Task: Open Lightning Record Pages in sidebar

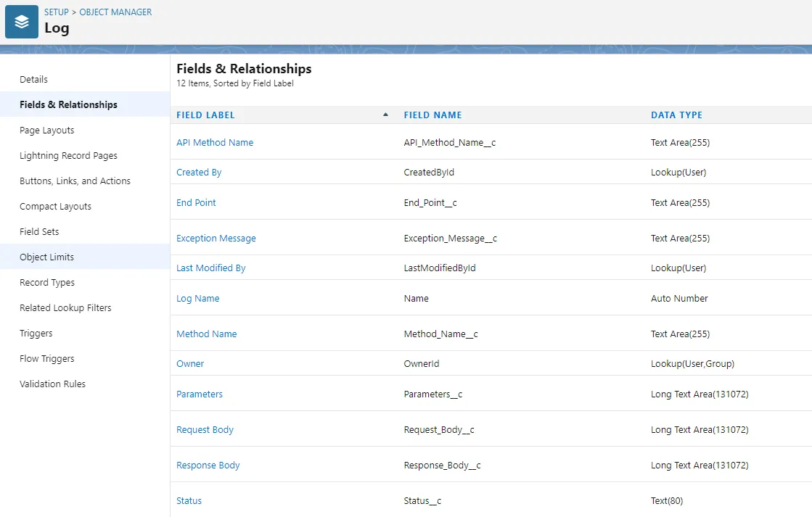Action: pos(68,156)
